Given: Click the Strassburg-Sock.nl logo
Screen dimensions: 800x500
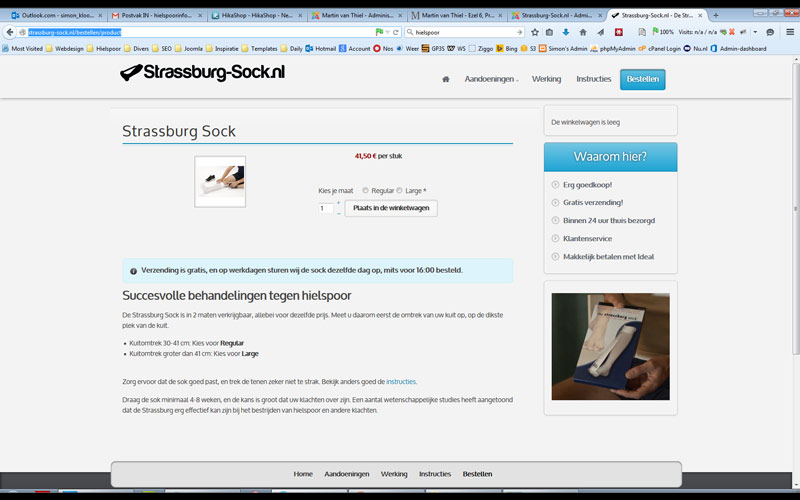Looking at the screenshot, I should [x=203, y=72].
